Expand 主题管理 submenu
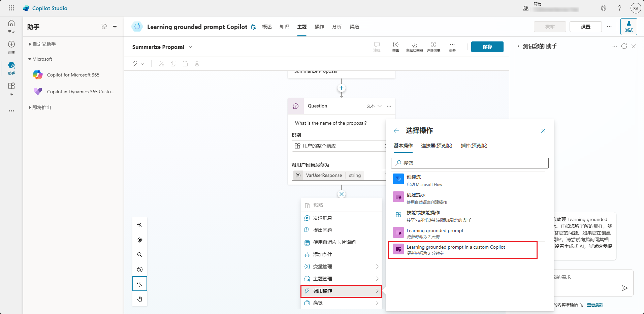This screenshot has height=314, width=644. coord(342,279)
